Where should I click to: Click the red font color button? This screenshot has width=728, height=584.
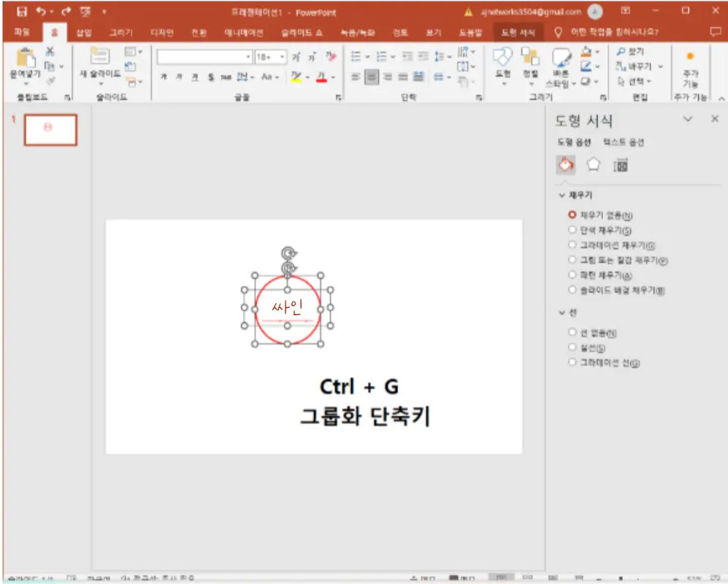(321, 77)
